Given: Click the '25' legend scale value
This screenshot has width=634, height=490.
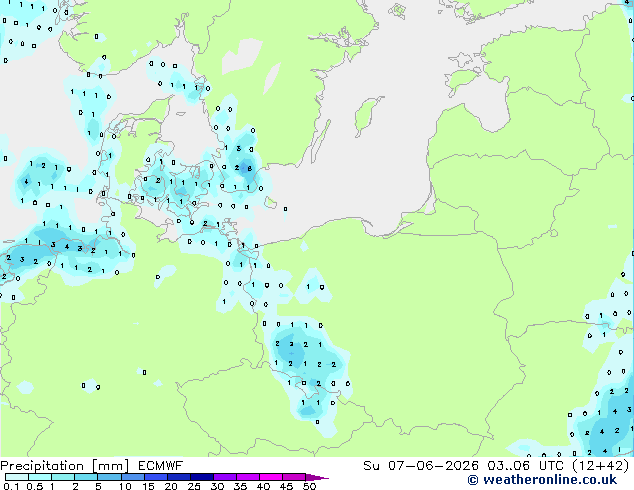Looking at the screenshot, I should (194, 486).
